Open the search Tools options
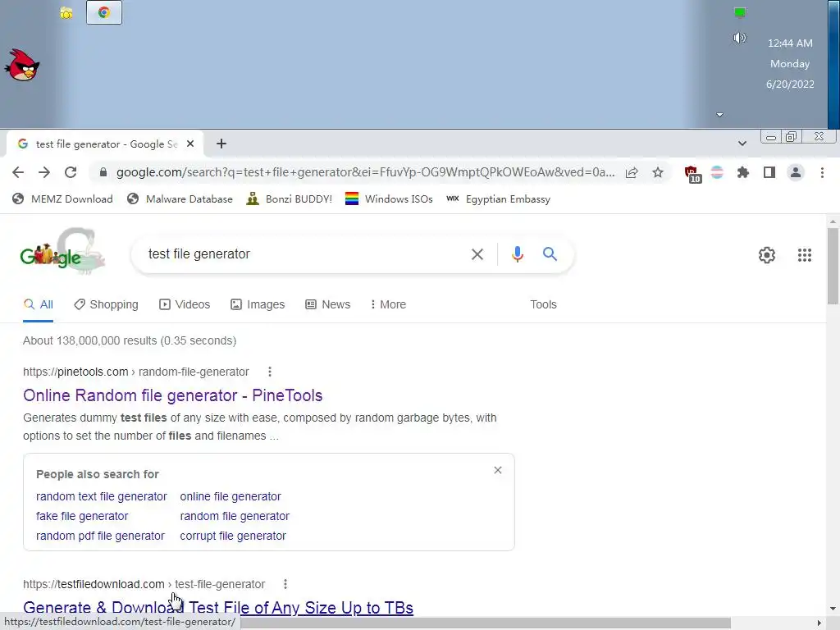Image resolution: width=840 pixels, height=630 pixels. coord(543,304)
